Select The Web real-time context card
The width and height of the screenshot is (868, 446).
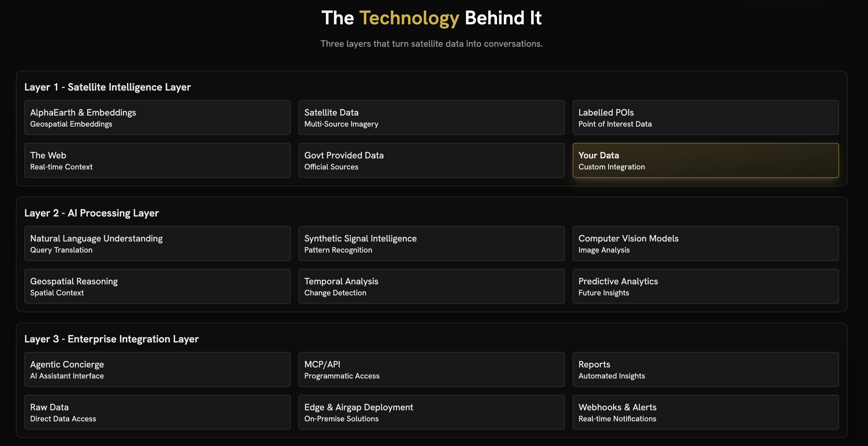(157, 160)
